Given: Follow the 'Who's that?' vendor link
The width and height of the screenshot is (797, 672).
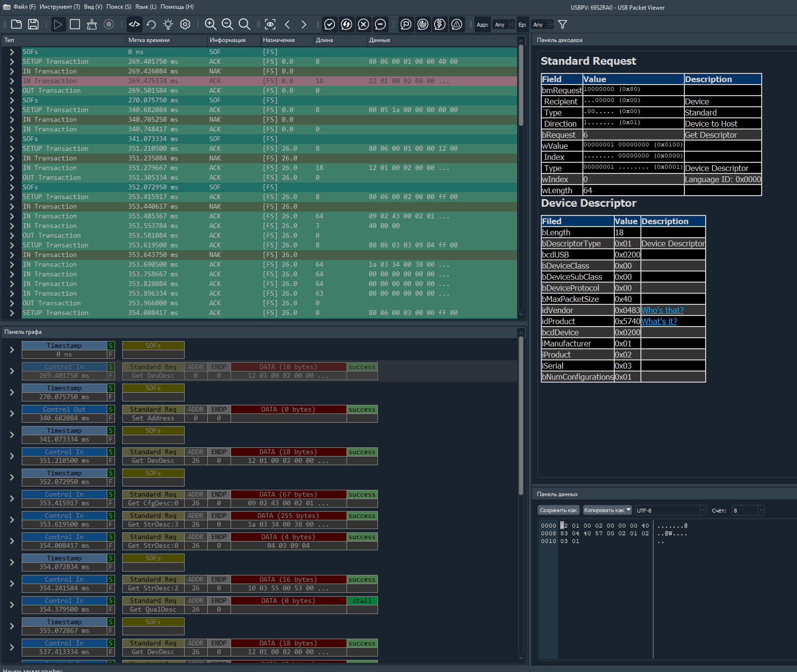Looking at the screenshot, I should pos(662,310).
